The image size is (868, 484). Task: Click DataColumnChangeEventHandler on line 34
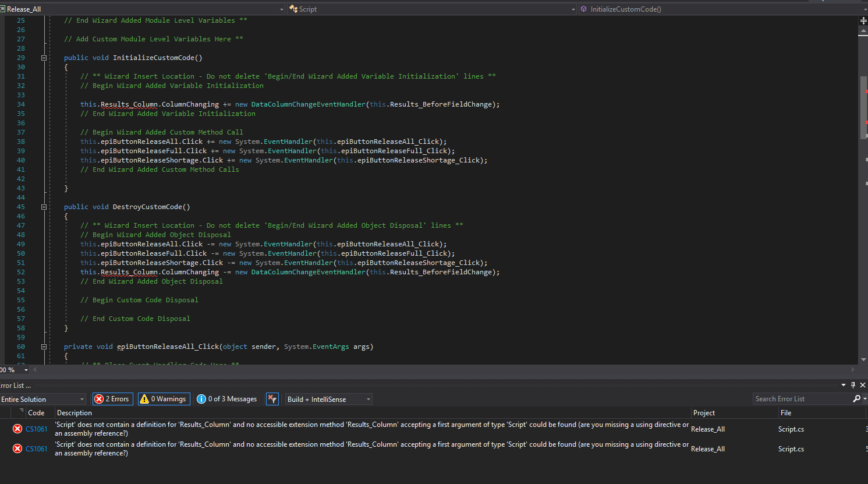309,104
